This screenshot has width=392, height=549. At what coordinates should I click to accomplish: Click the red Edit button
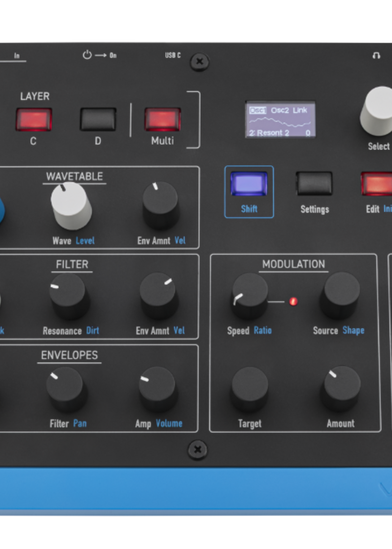377,183
